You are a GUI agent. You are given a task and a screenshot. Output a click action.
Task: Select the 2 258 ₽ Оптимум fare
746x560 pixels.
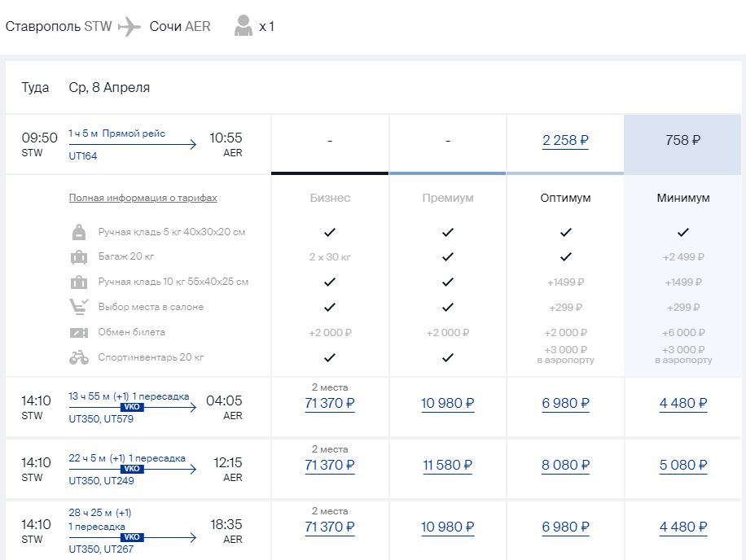point(565,140)
